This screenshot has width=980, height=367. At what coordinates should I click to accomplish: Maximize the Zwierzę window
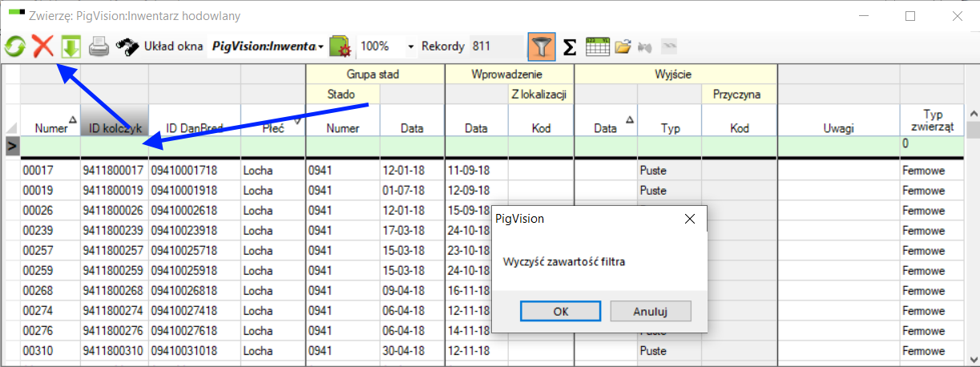click(909, 15)
